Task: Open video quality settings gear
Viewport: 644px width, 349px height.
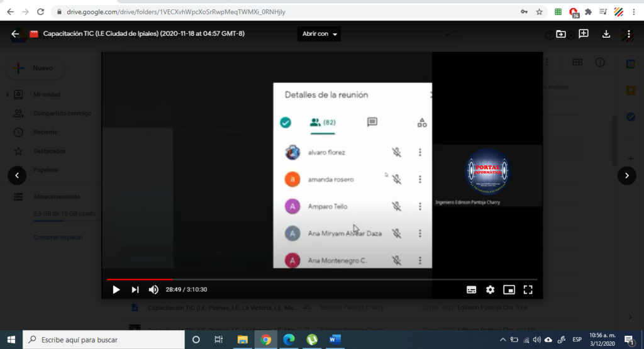Action: tap(490, 290)
